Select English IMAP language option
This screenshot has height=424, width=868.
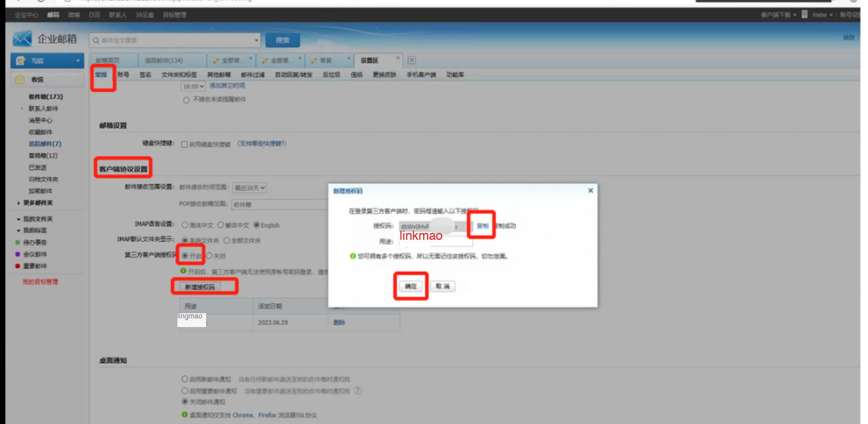(x=257, y=225)
